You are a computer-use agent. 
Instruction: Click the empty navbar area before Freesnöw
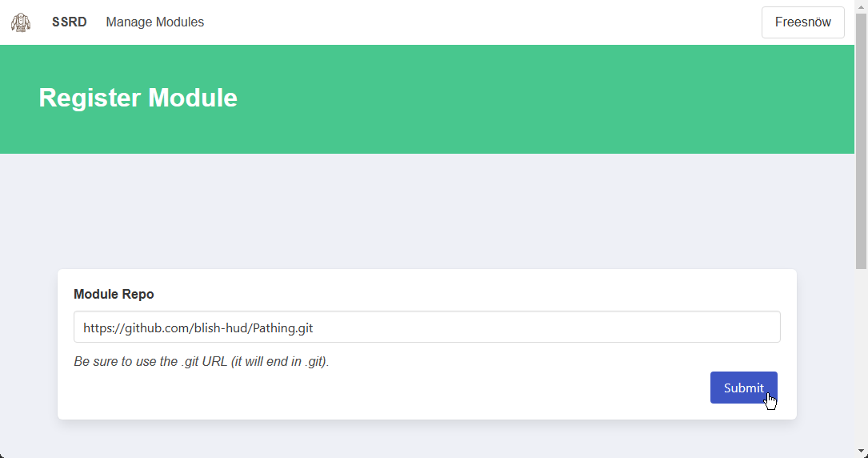click(482, 22)
